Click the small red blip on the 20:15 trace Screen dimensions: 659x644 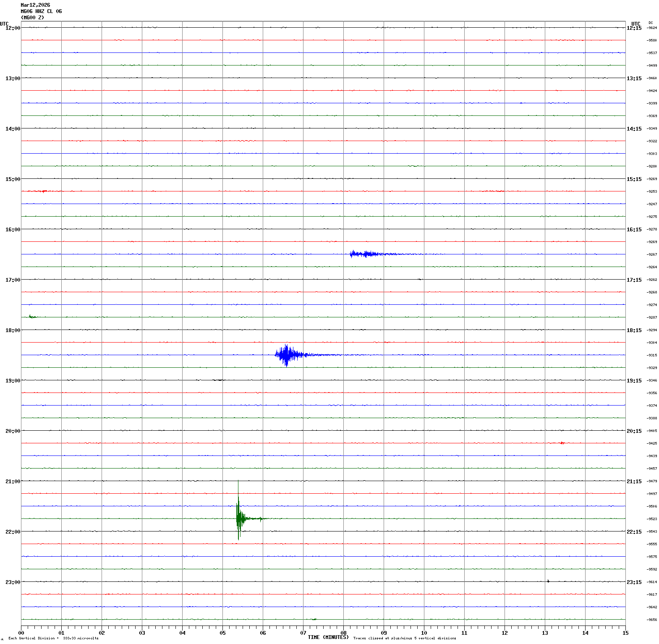tap(562, 442)
